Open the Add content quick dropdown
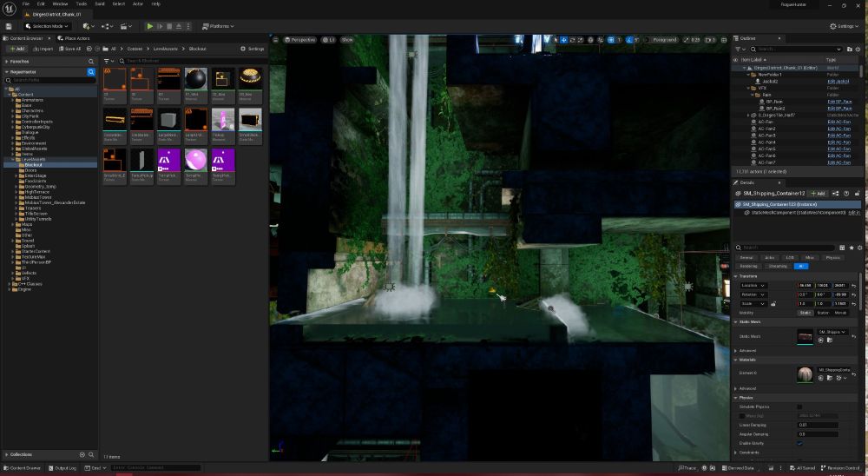 [88, 26]
